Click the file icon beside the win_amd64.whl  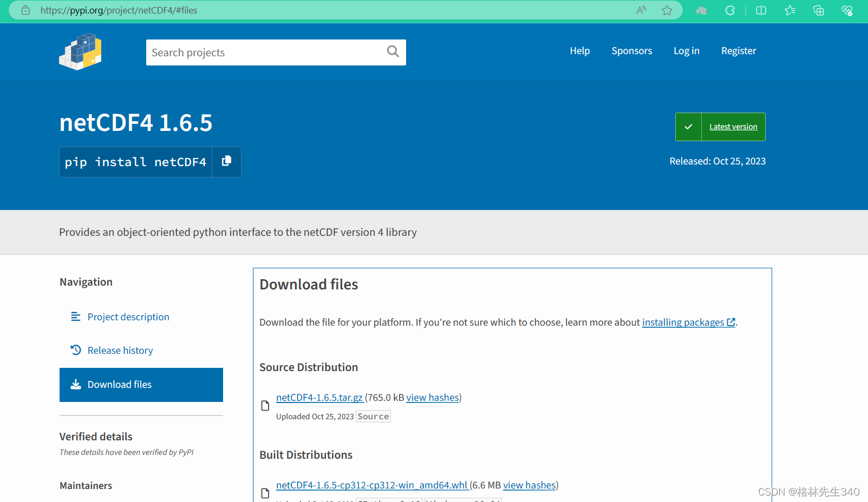tap(265, 493)
